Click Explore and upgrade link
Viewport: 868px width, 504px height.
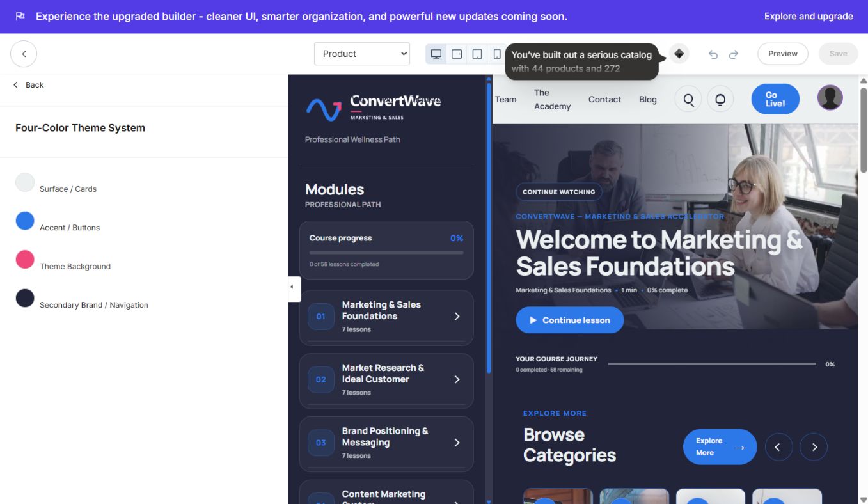pos(809,16)
